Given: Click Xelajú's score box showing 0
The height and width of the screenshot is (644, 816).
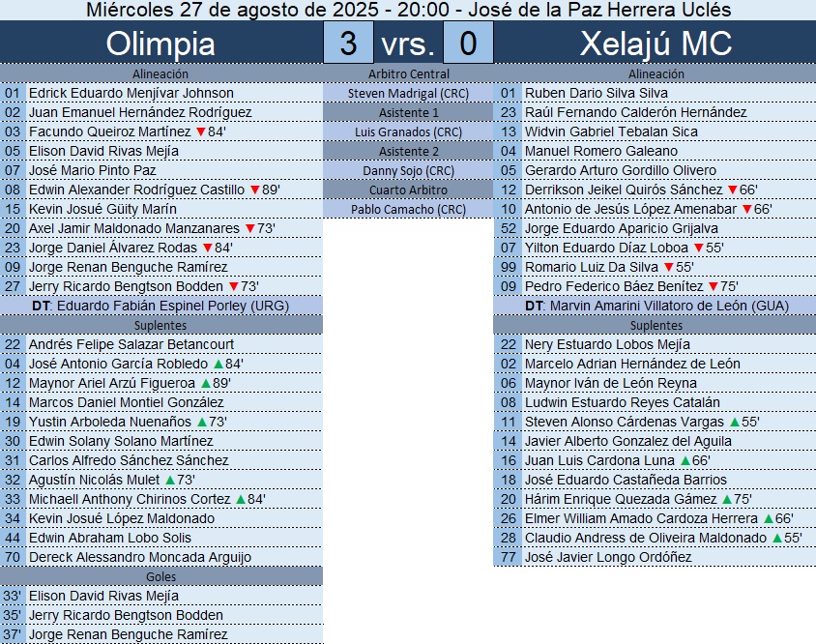Looking at the screenshot, I should [x=468, y=44].
